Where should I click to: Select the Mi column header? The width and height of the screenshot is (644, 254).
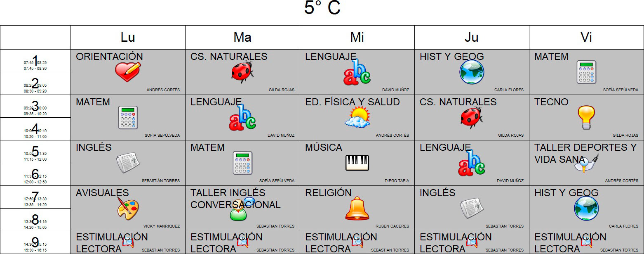[x=357, y=37]
